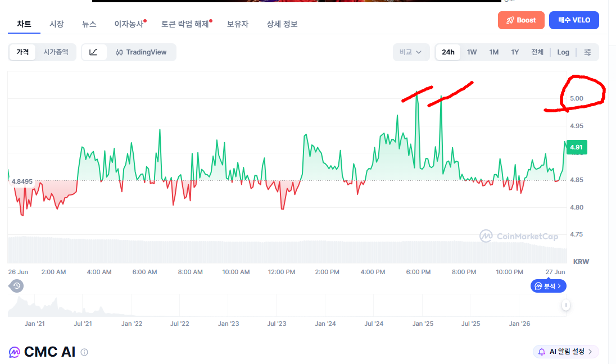Open the 뉴스 tab

click(89, 24)
